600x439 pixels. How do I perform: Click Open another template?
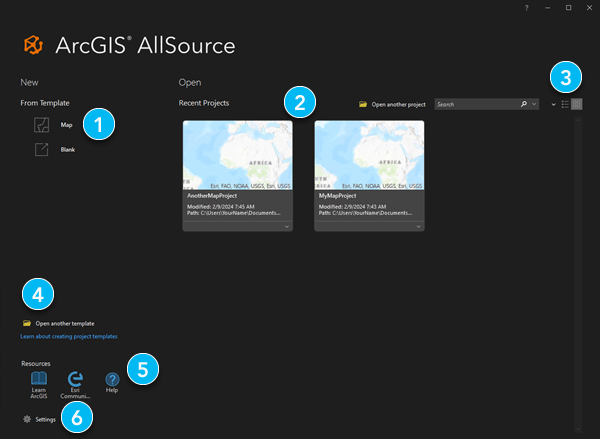pyautogui.click(x=64, y=324)
